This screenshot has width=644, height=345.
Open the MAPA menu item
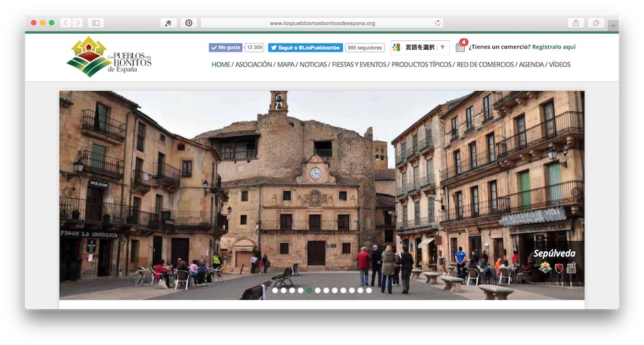(286, 64)
